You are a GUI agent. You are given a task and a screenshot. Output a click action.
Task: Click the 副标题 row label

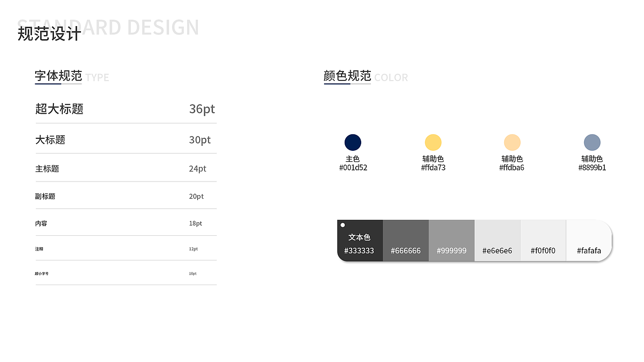[45, 197]
